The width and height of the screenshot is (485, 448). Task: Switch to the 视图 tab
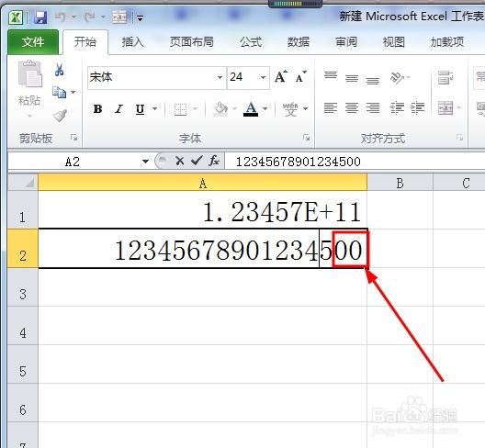click(x=394, y=42)
